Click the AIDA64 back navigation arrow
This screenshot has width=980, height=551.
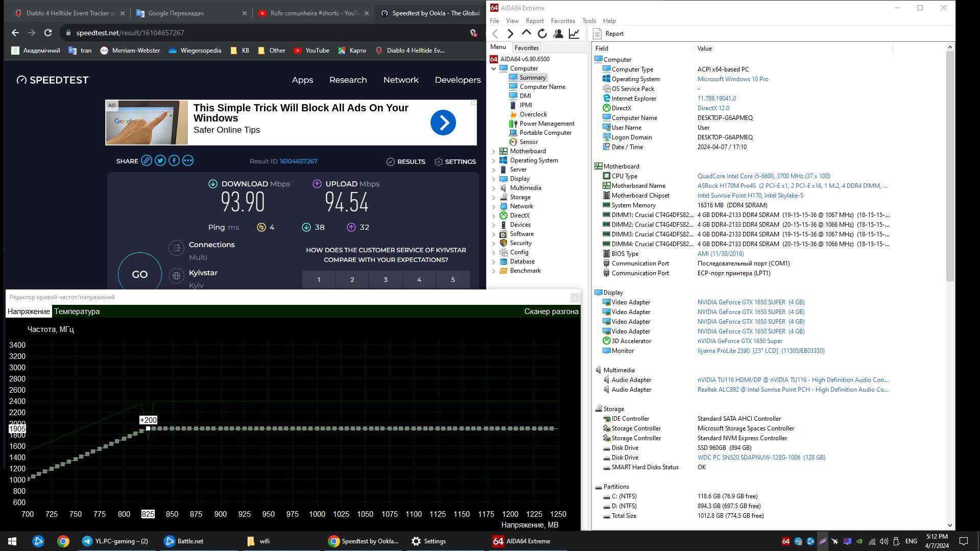tap(495, 34)
